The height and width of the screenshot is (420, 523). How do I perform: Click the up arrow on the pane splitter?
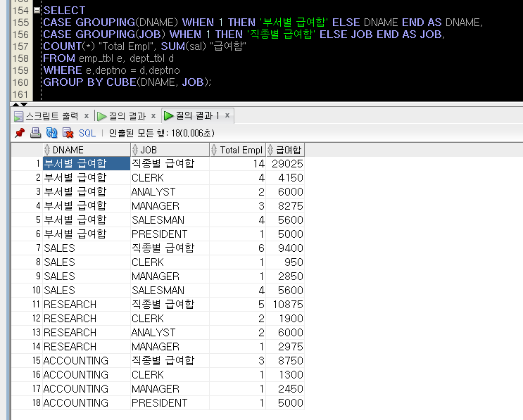15,104
